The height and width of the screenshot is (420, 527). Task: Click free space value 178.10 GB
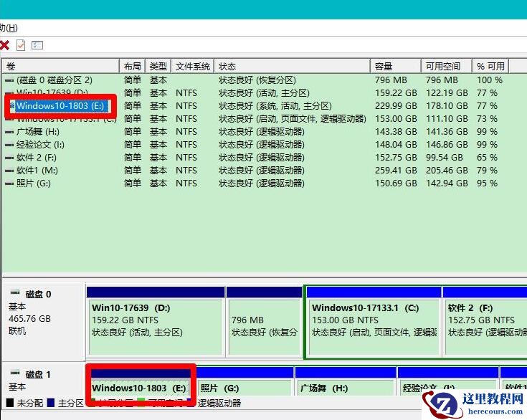click(447, 106)
